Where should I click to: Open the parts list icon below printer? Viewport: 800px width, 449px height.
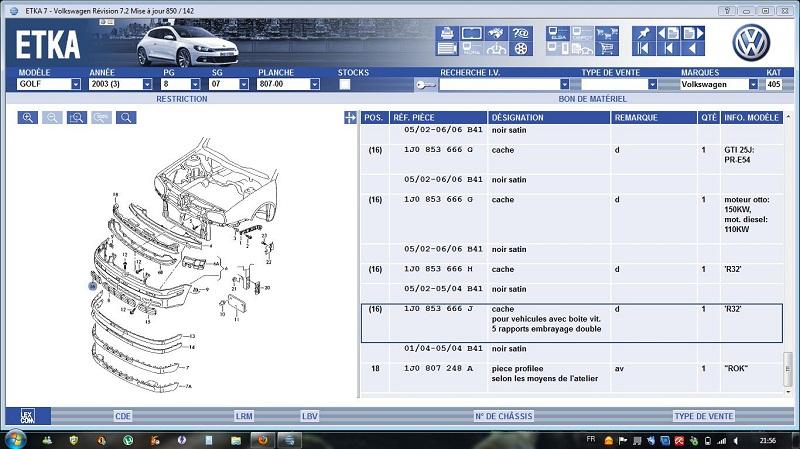(x=447, y=49)
